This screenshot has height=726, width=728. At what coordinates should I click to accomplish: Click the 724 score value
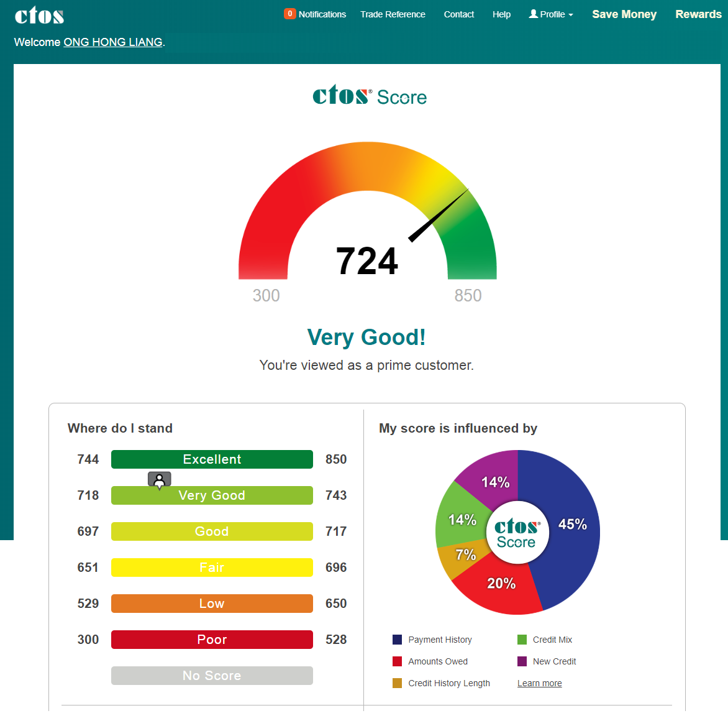[366, 261]
